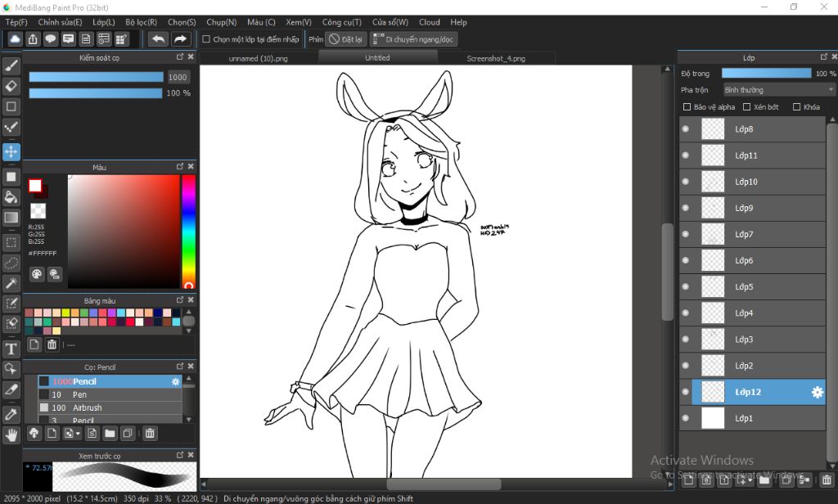
Task: Enable 'Chọn một lớp tại điểm nhấp' checkbox
Action: click(205, 39)
